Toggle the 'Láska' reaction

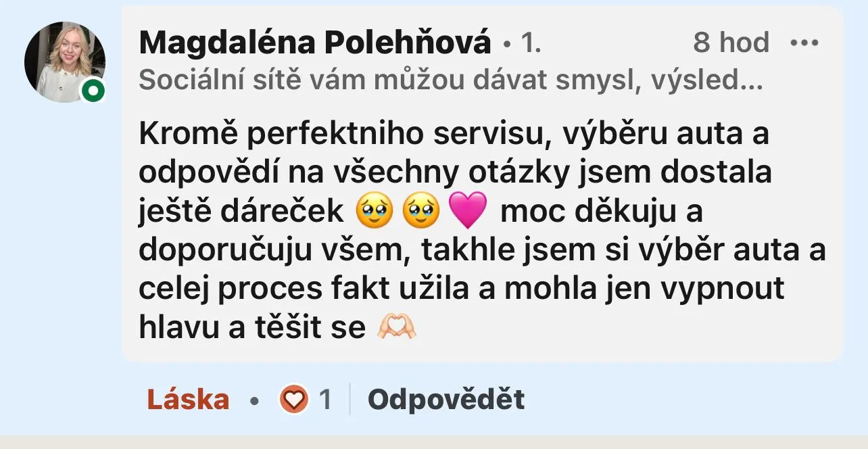click(189, 400)
